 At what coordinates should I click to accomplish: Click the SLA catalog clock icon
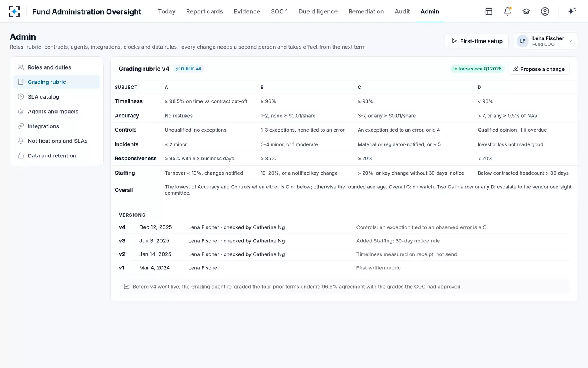[21, 96]
